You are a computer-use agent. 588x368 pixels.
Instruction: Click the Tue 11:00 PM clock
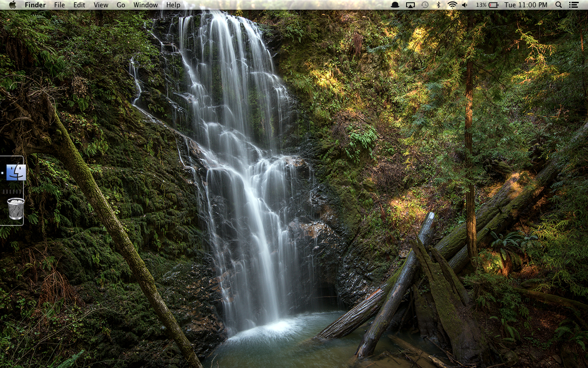pyautogui.click(x=526, y=5)
